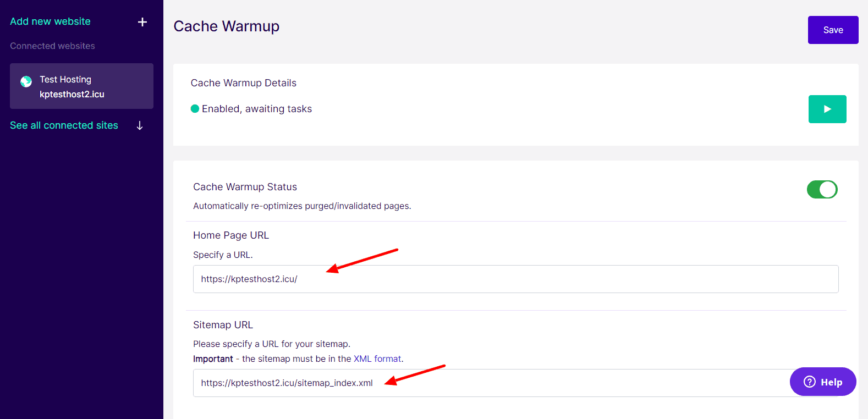Viewport: 868px width, 419px height.
Task: Click the question mark icon in Help
Action: click(809, 382)
